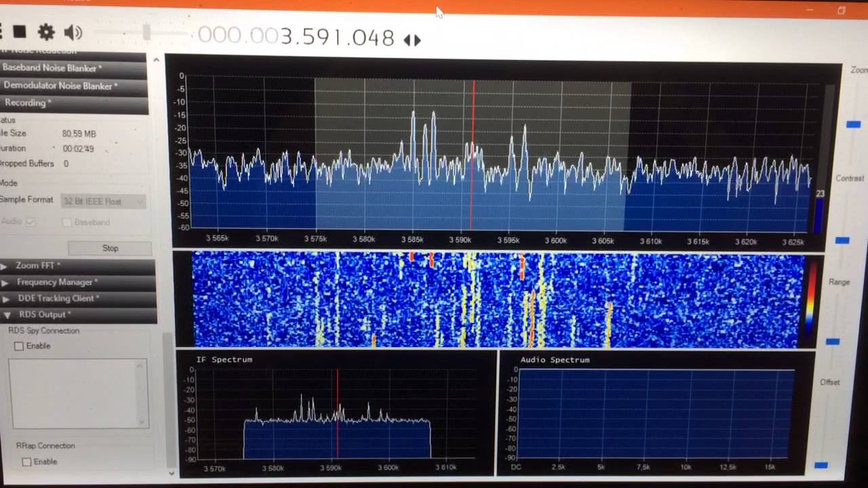The height and width of the screenshot is (488, 868).
Task: Enable the RDS Spy Connection checkbox
Action: click(x=19, y=346)
